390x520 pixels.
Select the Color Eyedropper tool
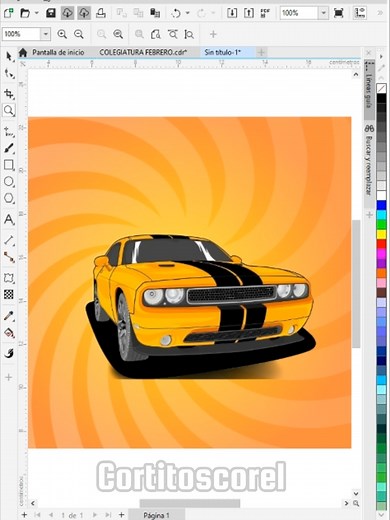pyautogui.click(x=9, y=316)
